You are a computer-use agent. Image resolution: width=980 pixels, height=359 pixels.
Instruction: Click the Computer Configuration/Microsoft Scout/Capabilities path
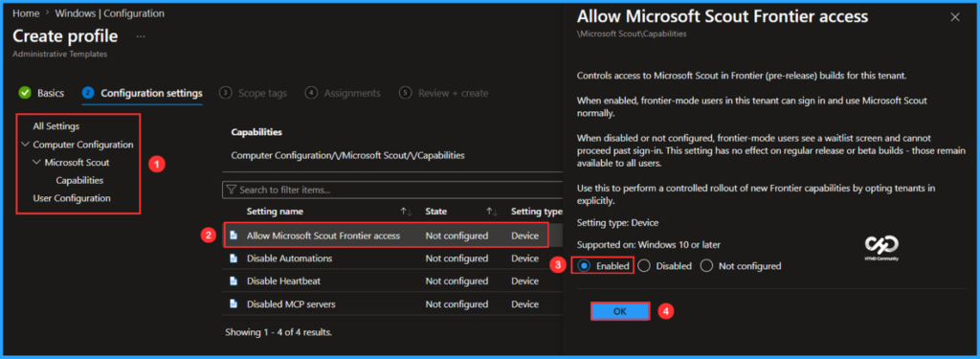click(x=347, y=155)
